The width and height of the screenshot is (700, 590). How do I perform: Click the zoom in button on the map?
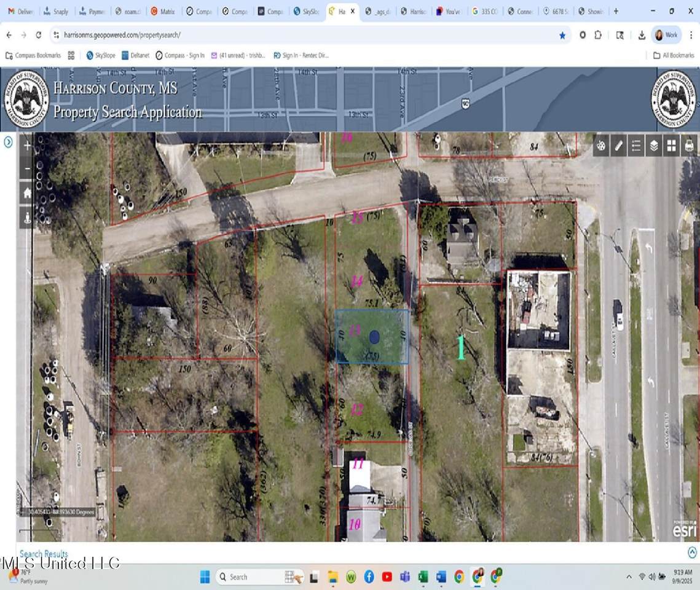pyautogui.click(x=27, y=146)
